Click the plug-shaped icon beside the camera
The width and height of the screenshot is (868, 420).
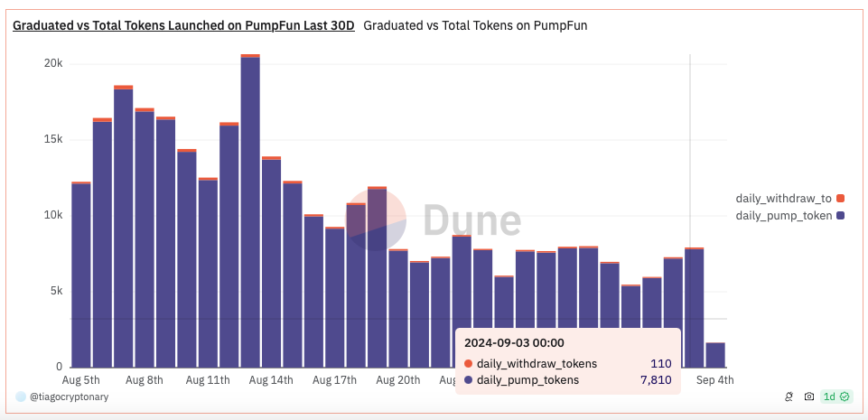(x=789, y=397)
